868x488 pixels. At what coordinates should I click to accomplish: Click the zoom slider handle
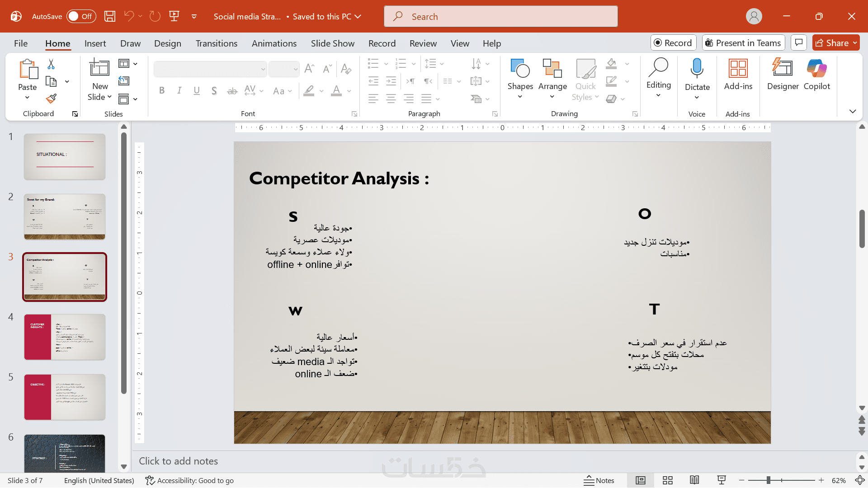768,480
